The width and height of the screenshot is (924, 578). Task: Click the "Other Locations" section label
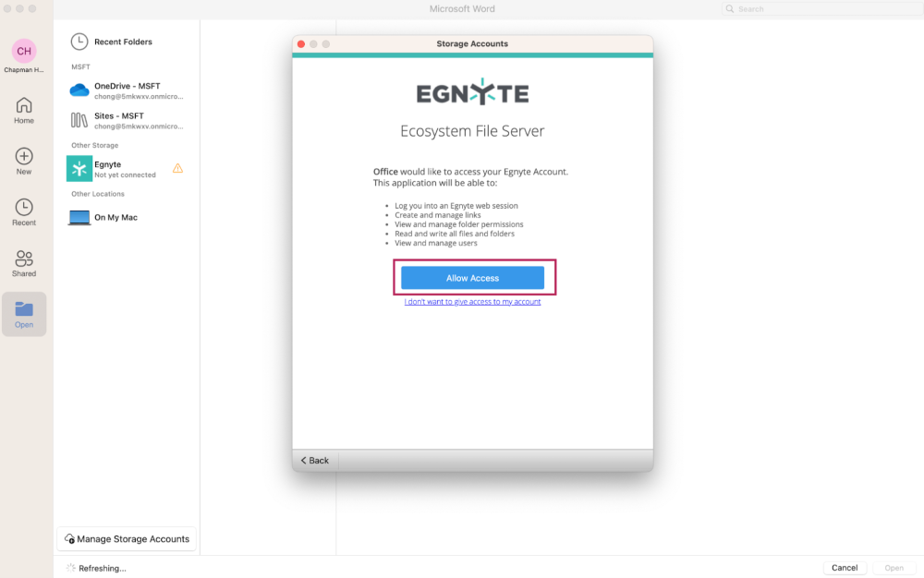tap(98, 194)
